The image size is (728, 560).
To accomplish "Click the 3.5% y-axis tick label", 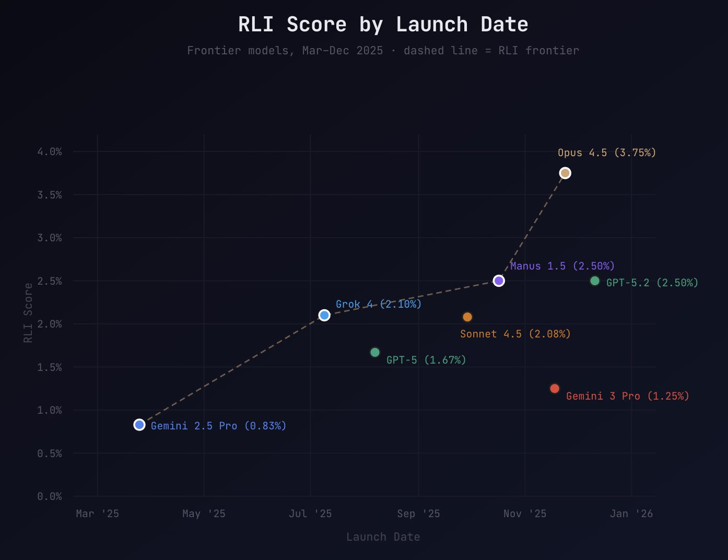I will point(50,195).
